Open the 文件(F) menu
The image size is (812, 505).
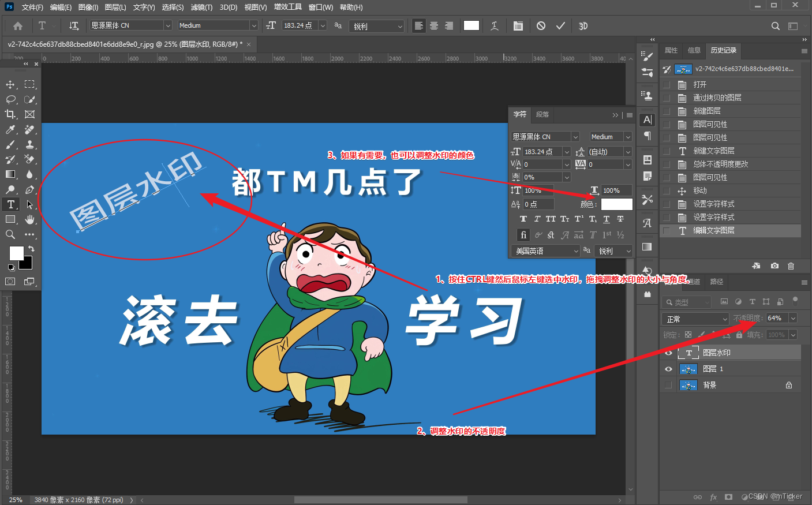pos(32,8)
